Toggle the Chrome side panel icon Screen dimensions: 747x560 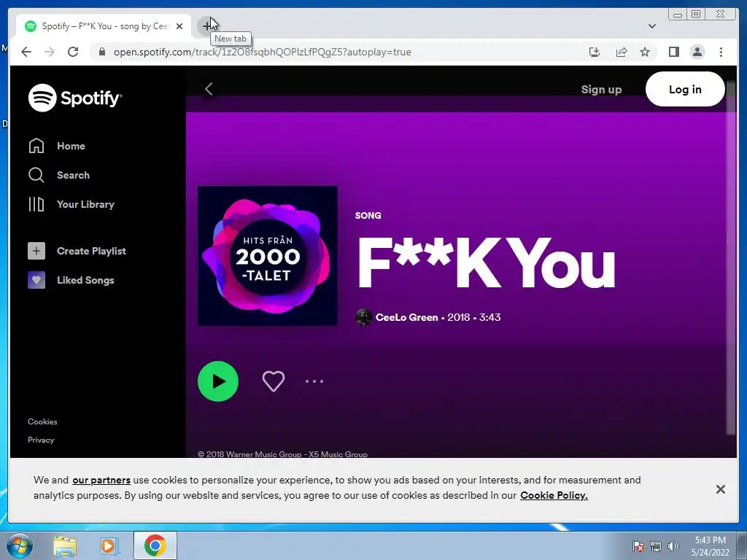click(x=673, y=52)
